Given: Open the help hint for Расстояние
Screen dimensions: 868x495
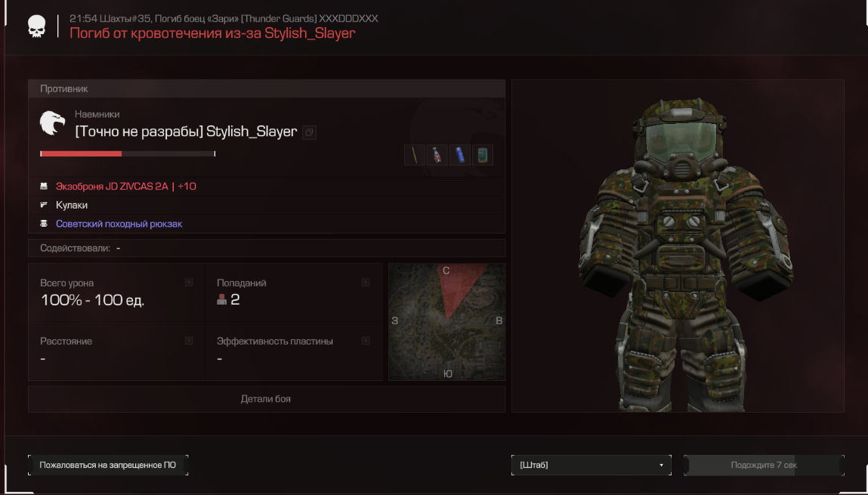Looking at the screenshot, I should [x=189, y=341].
